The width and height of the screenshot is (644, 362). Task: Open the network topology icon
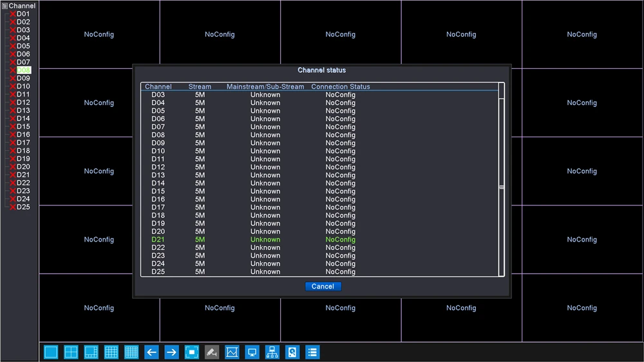point(272,352)
